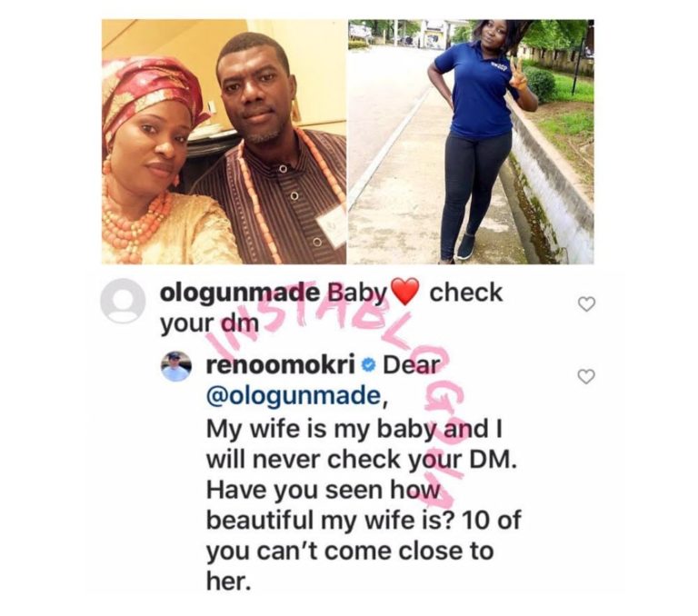The image size is (698, 616).
Task: Open the couple selfie photo on left
Action: pyautogui.click(x=224, y=141)
